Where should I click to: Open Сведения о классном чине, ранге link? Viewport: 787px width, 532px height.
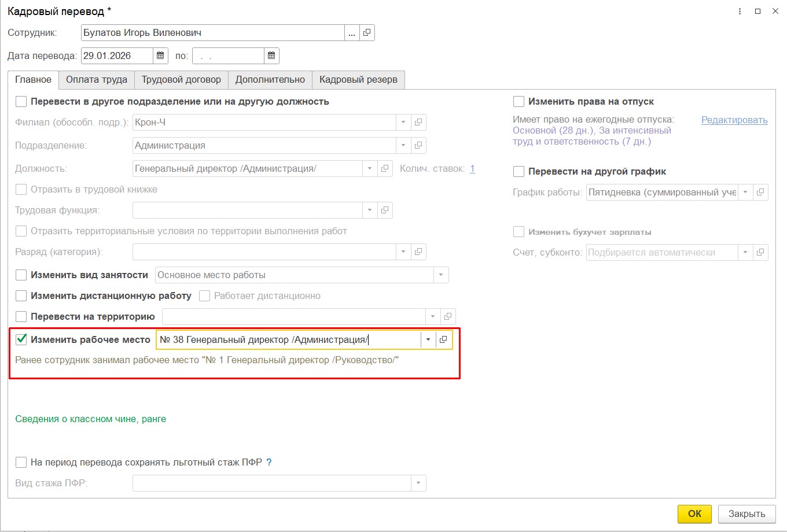(91, 419)
